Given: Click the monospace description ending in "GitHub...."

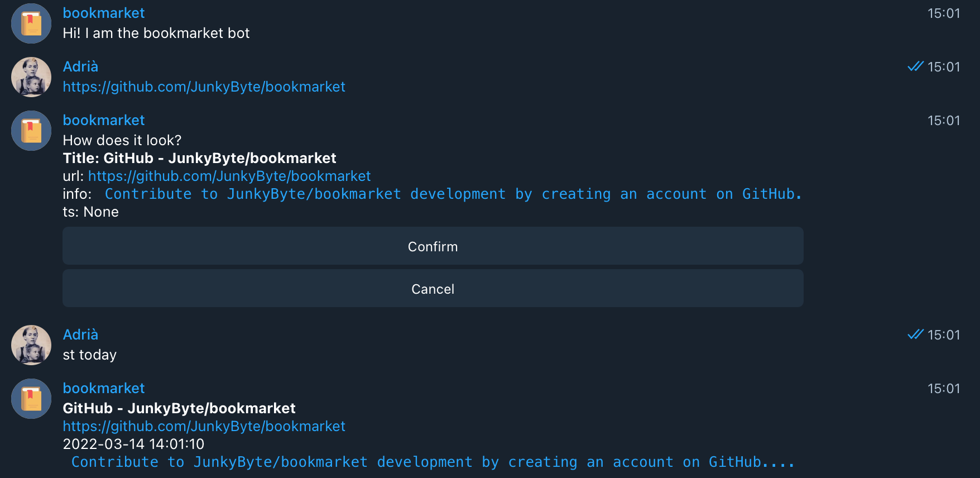Looking at the screenshot, I should (x=433, y=462).
